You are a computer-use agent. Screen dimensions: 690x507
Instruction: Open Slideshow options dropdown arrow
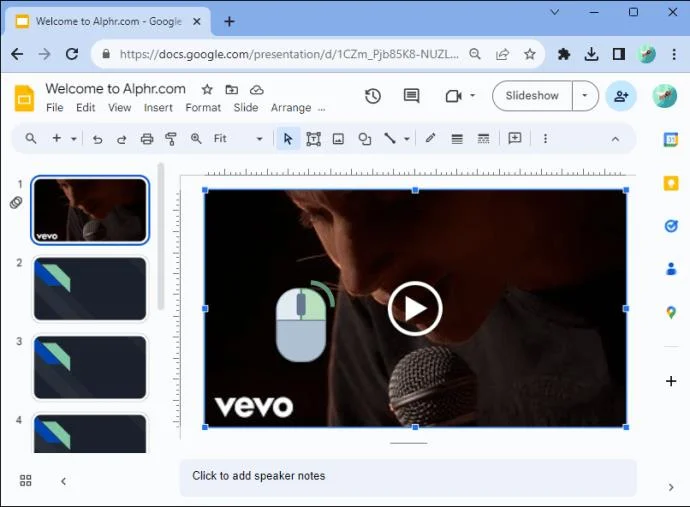click(x=585, y=96)
